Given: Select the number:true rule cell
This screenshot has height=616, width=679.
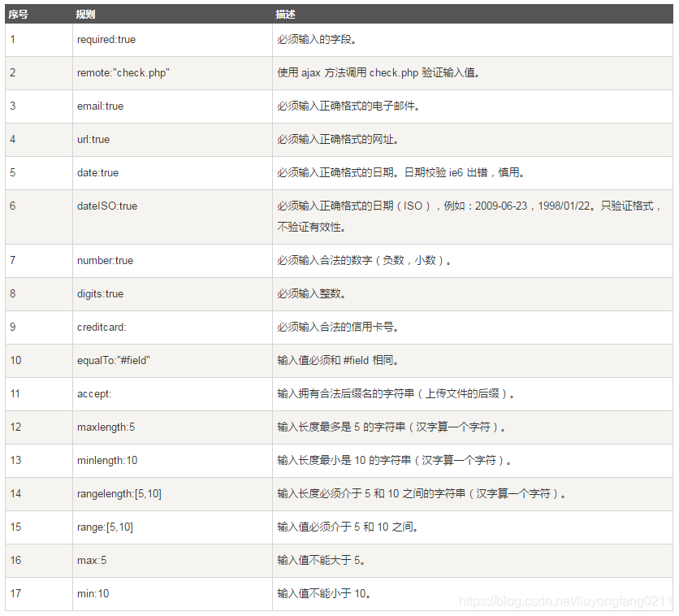Looking at the screenshot, I should (172, 261).
